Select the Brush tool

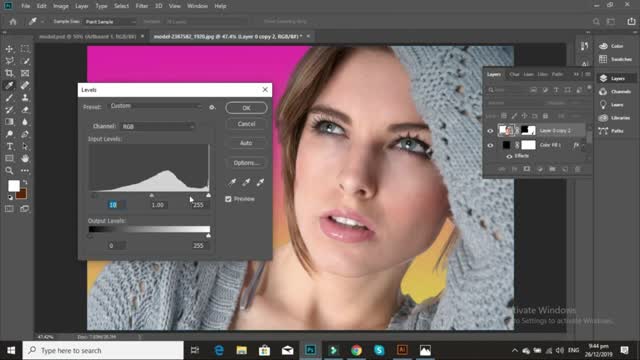9,98
